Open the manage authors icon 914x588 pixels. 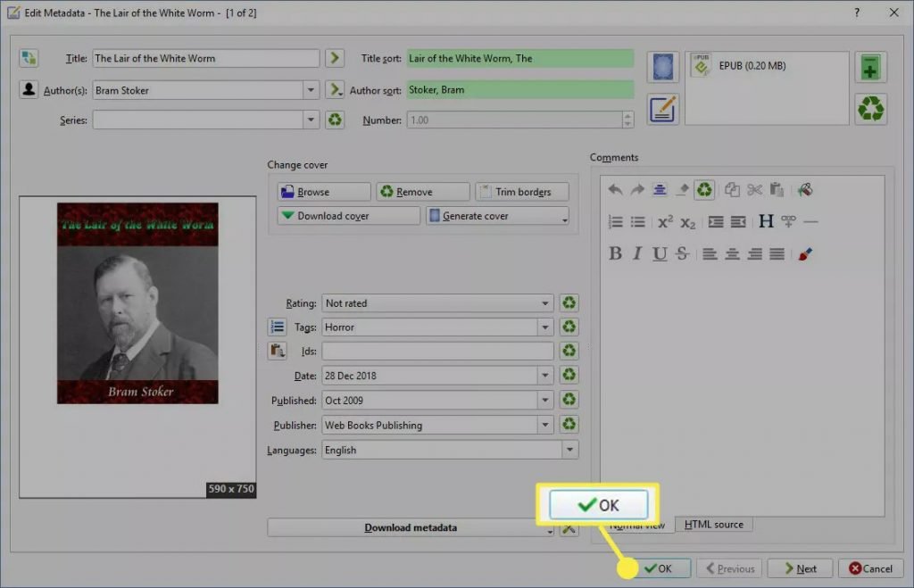[x=29, y=89]
